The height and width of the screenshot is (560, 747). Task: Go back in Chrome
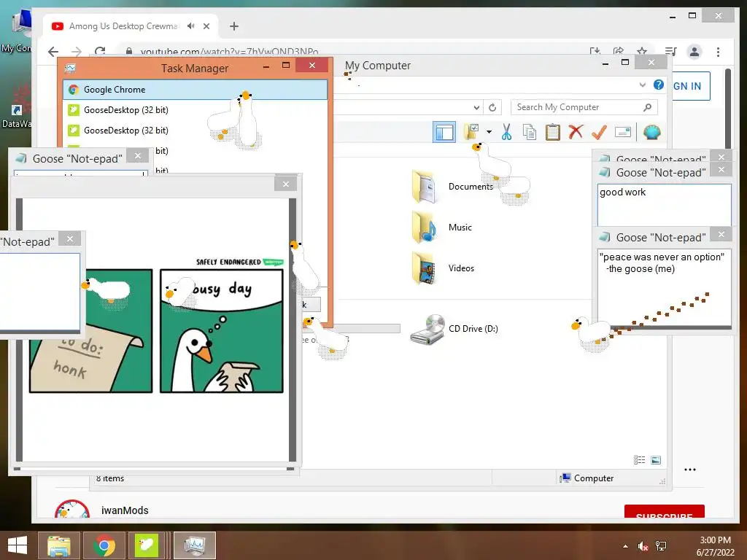point(53,52)
